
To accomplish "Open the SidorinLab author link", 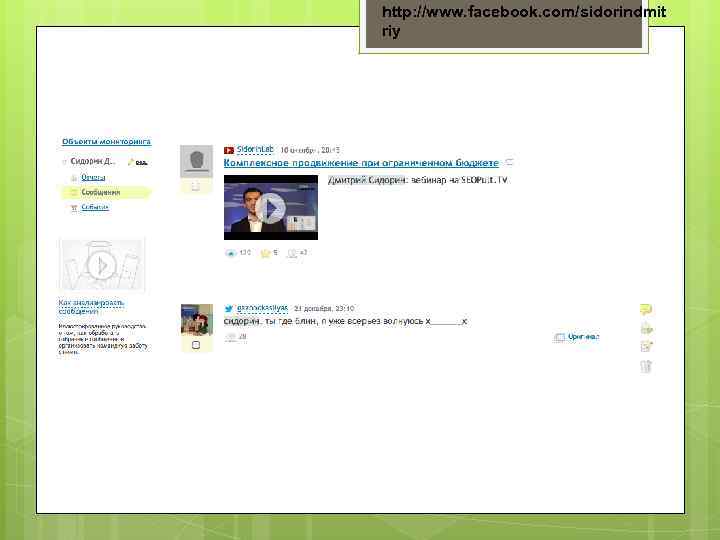I will (255, 150).
